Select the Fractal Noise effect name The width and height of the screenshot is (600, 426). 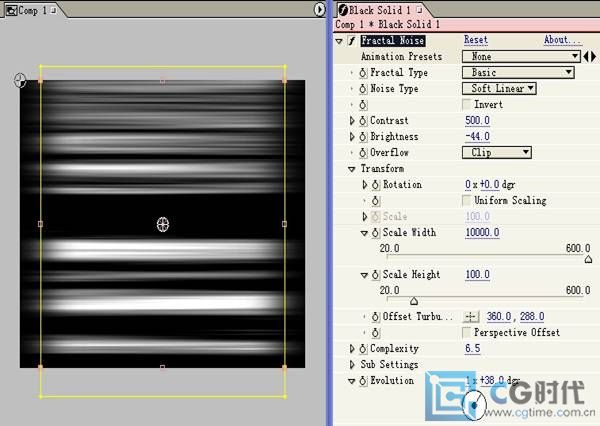click(393, 41)
